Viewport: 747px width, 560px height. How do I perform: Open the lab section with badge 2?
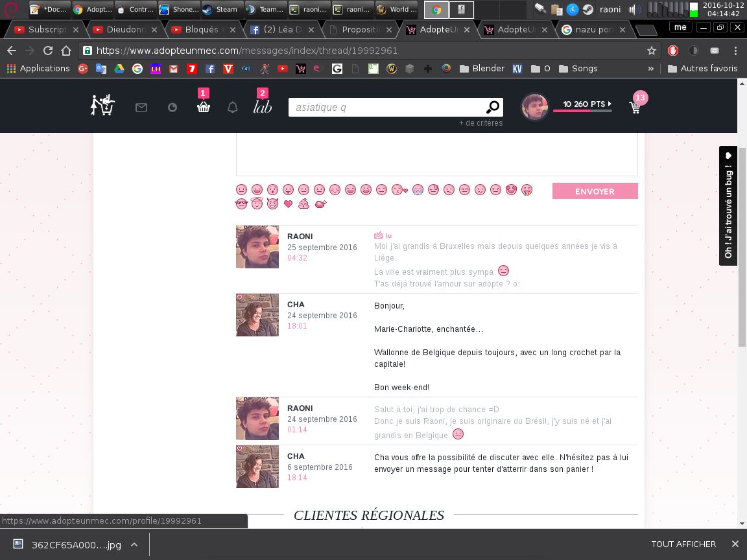tap(263, 107)
